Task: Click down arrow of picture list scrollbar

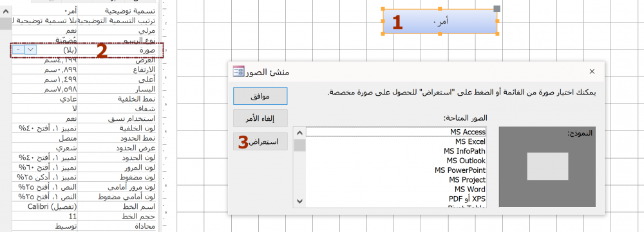Action: pyautogui.click(x=299, y=201)
